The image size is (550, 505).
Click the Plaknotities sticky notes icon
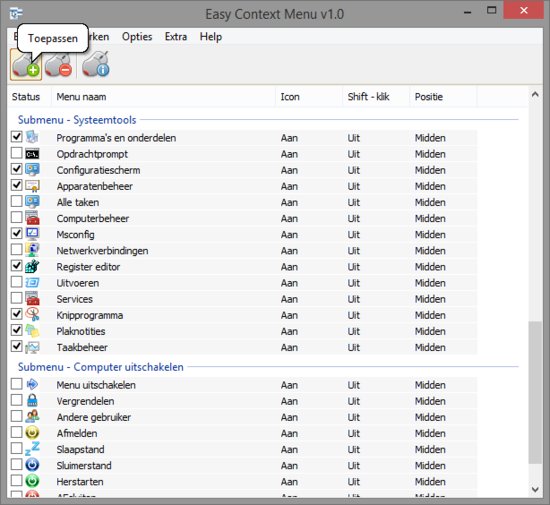[32, 331]
